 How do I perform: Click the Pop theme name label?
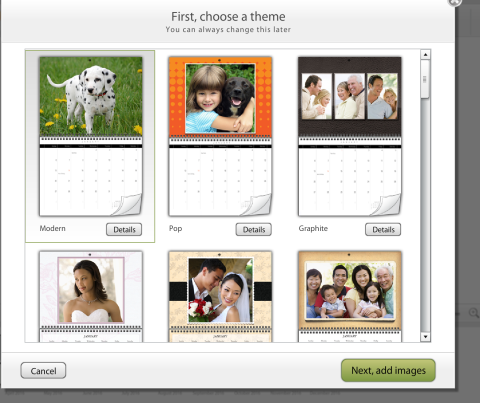pos(175,229)
